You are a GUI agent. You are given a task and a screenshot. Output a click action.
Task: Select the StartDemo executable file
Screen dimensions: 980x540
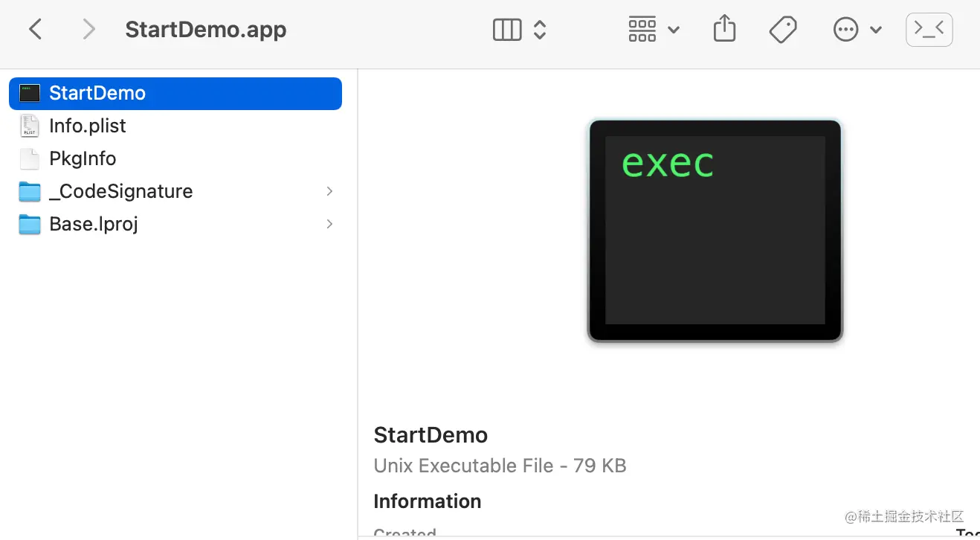point(97,94)
